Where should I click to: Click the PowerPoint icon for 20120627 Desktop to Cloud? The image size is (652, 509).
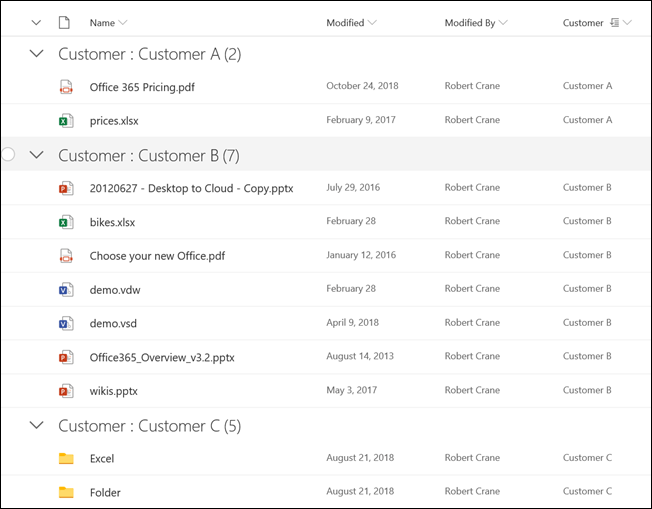(66, 188)
